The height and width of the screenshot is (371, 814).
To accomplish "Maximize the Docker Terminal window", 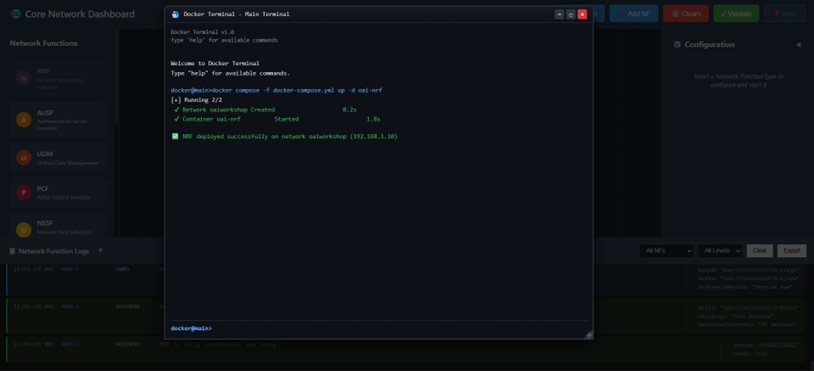I will (571, 15).
